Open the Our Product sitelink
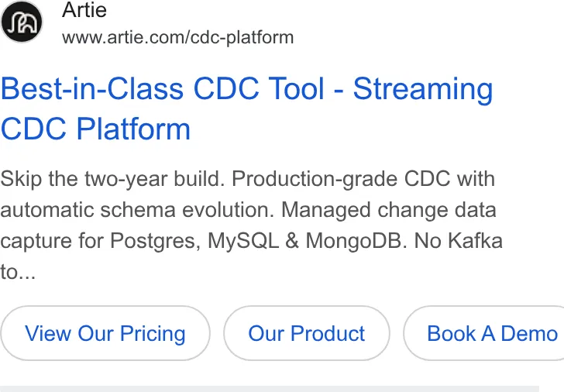Viewport: 564px width, 392px height. pyautogui.click(x=307, y=333)
